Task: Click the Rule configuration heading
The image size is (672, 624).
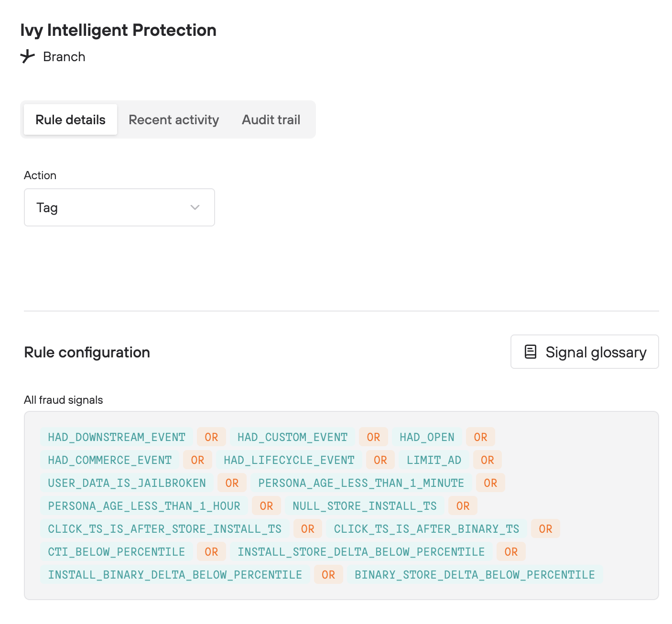Action: tap(87, 352)
